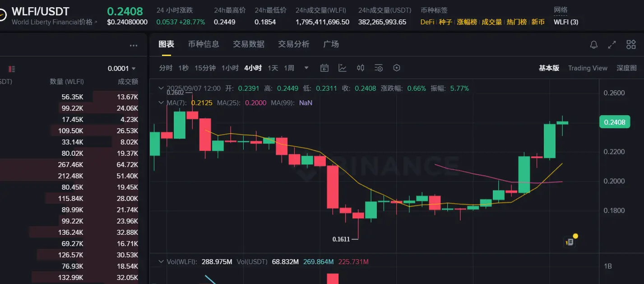Switch to the 币种信息 tab

pyautogui.click(x=204, y=44)
